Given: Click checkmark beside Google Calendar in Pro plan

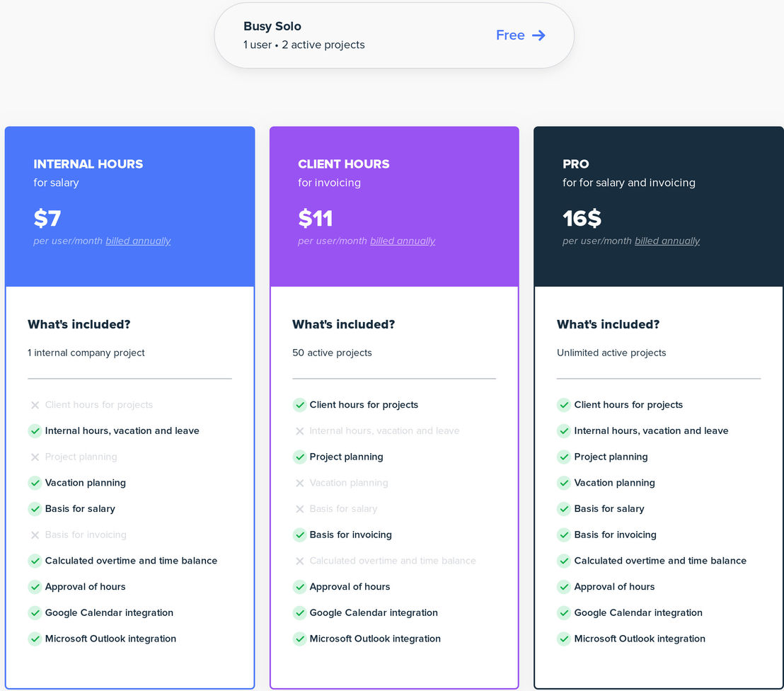Looking at the screenshot, I should point(564,613).
